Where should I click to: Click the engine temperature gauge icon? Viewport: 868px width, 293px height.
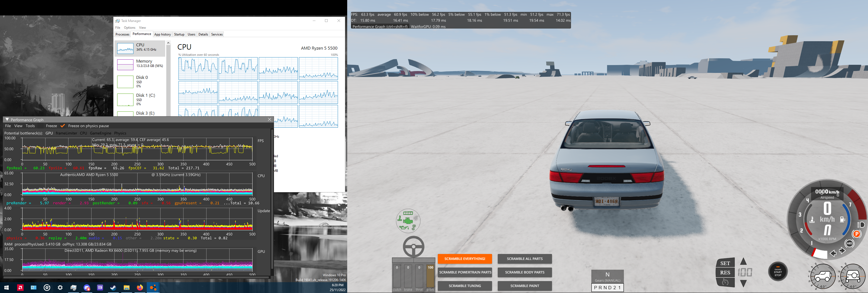click(812, 220)
